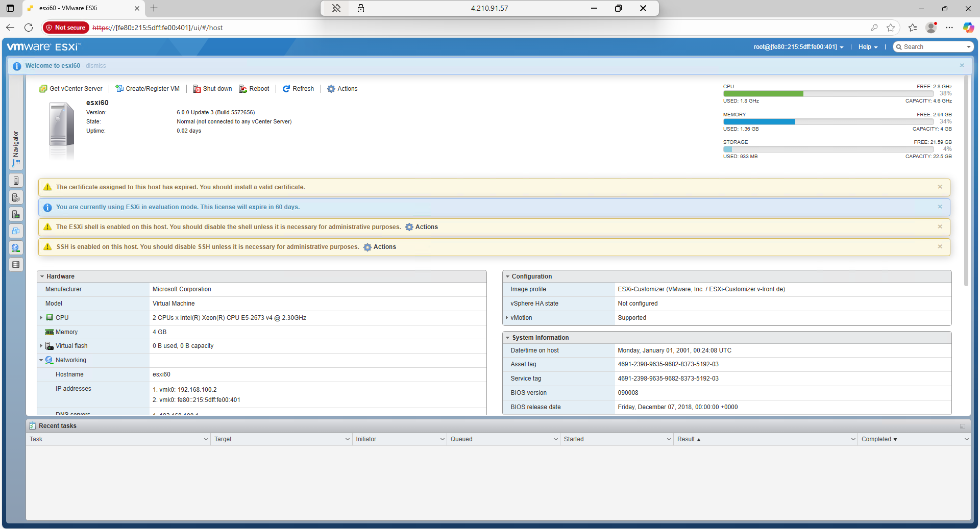Click the Networking globe icon in Hardware
Image resolution: width=980 pixels, height=529 pixels.
point(50,360)
